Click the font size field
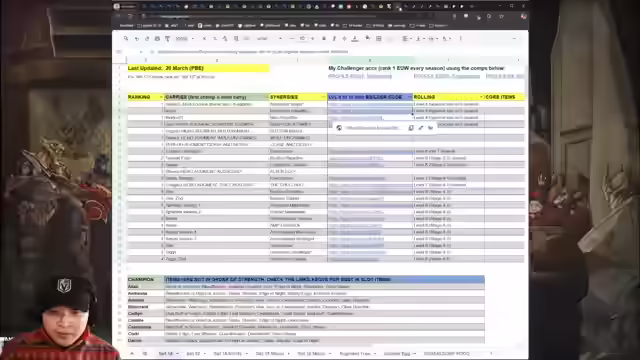This screenshot has height=360, width=640. coord(302,38)
